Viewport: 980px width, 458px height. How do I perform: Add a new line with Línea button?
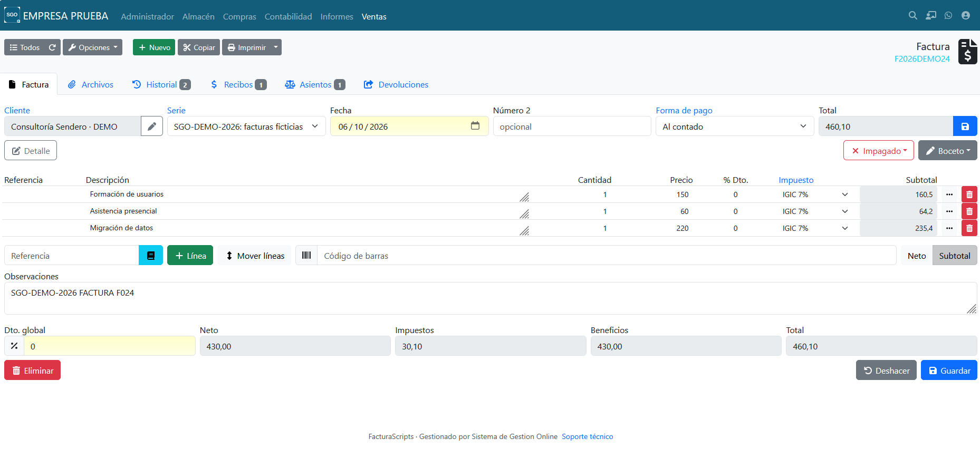coord(190,256)
